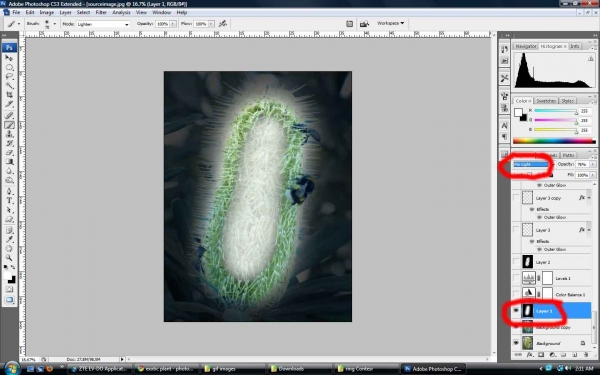The height and width of the screenshot is (375, 600).
Task: Select the Eraser tool
Action: pos(9,153)
